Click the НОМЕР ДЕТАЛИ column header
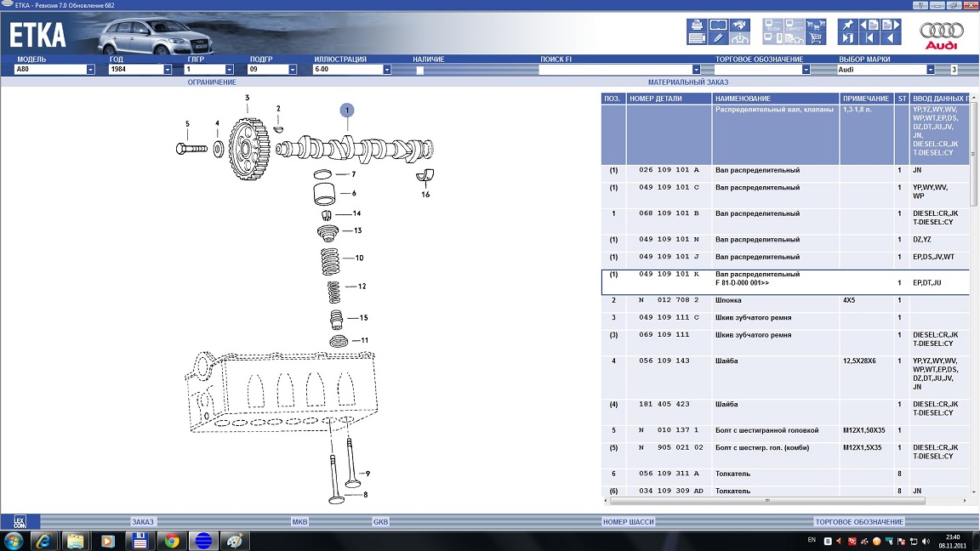980x551 pixels. [669, 99]
